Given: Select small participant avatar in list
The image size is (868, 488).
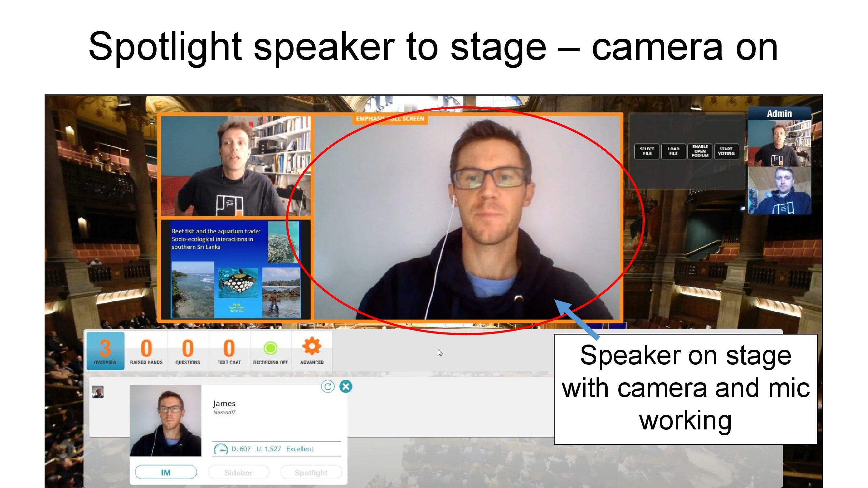Looking at the screenshot, I should (x=98, y=392).
